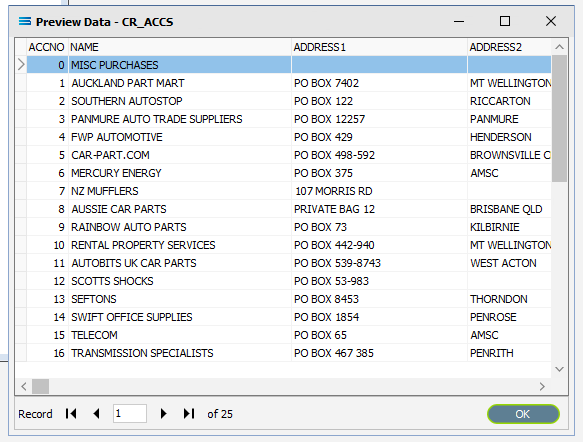The image size is (583, 442).
Task: Click the row indicator arrow beside MISC PURCHASES
Action: tap(21, 65)
